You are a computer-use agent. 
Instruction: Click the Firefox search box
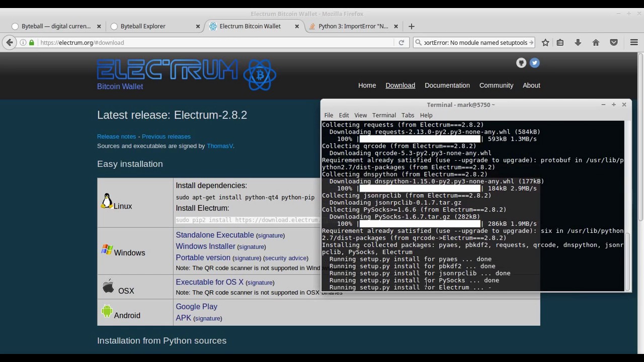[x=475, y=43]
